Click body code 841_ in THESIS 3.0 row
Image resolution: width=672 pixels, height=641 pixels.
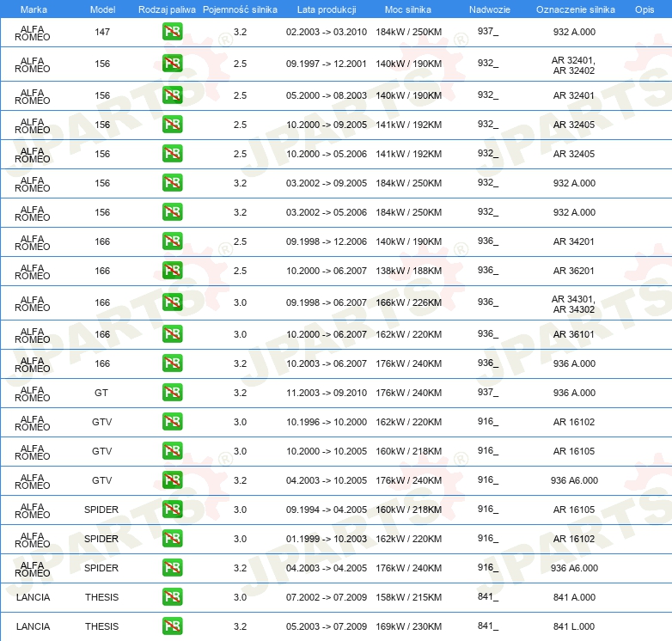[488, 596]
